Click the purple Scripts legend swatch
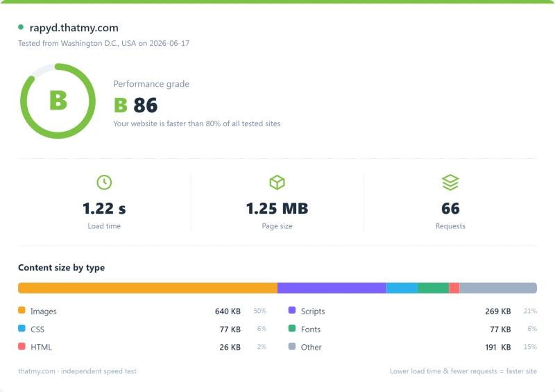The image size is (555, 392). pyautogui.click(x=292, y=310)
